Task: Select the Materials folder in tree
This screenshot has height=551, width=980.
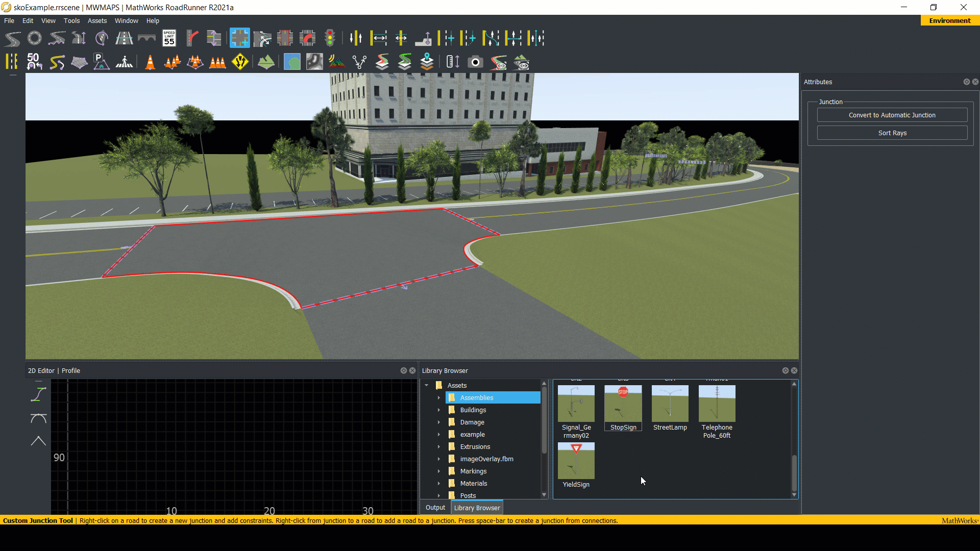Action: [473, 483]
